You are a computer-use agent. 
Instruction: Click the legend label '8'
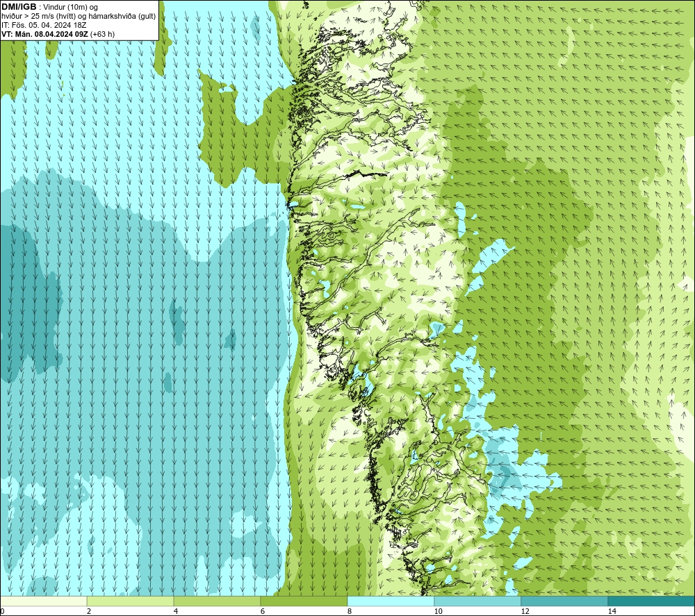[x=350, y=611]
